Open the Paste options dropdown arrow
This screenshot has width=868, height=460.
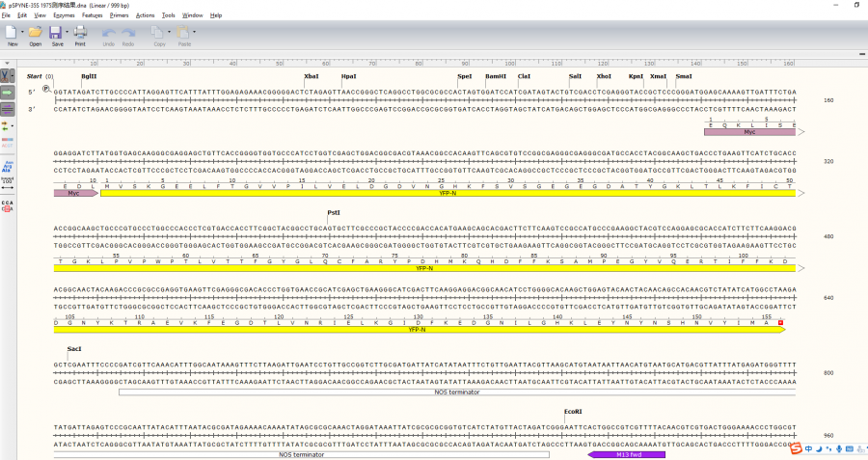194,32
